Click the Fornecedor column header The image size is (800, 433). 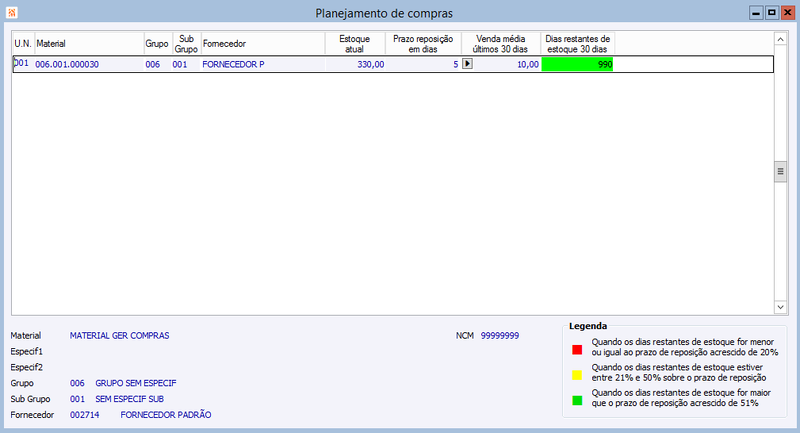pos(263,44)
